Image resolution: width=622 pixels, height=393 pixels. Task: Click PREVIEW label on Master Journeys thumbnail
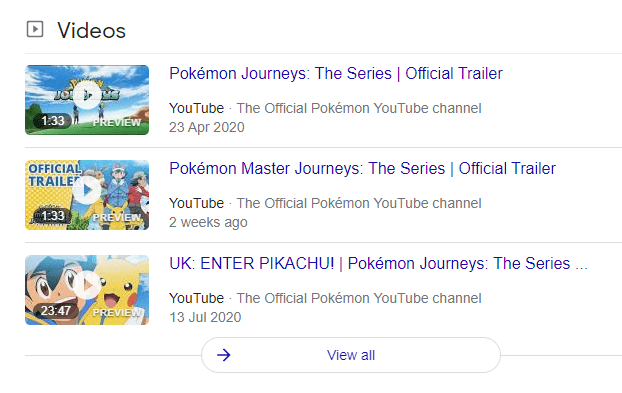(x=117, y=217)
